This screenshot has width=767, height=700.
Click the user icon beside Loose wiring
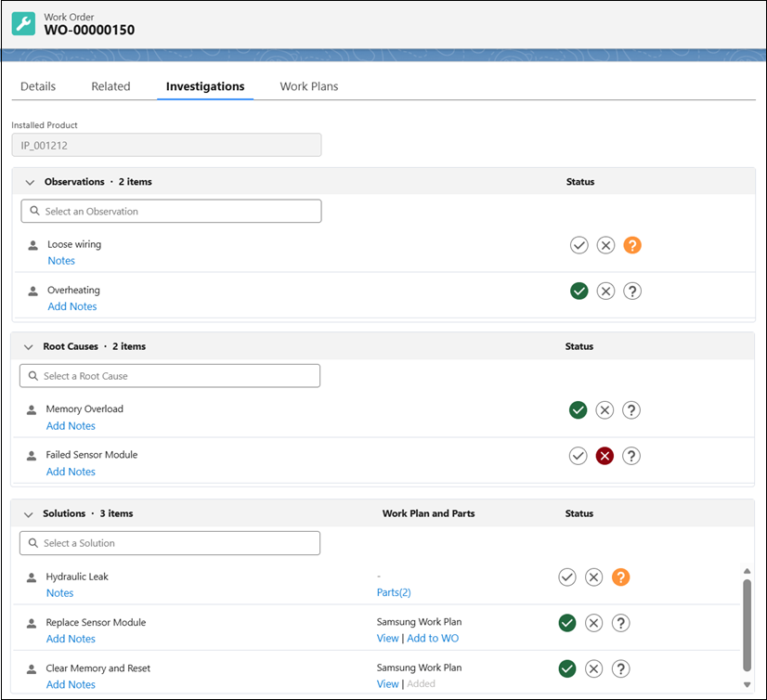point(32,245)
